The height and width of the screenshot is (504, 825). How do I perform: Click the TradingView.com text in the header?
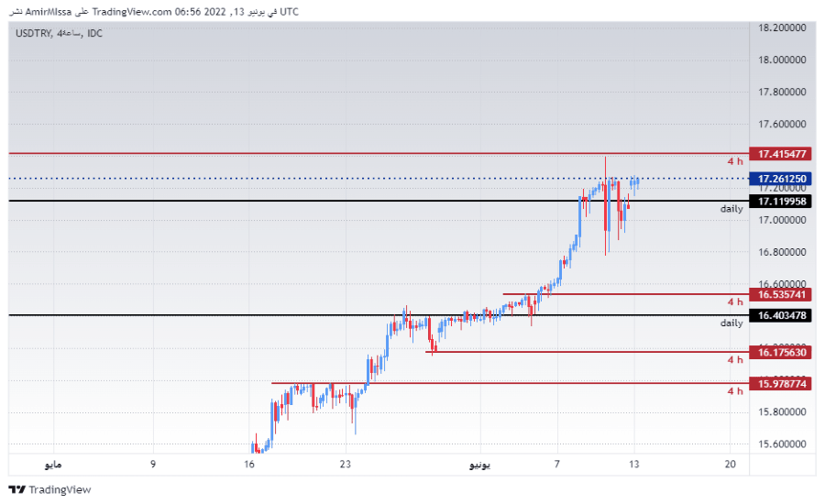pos(131,12)
